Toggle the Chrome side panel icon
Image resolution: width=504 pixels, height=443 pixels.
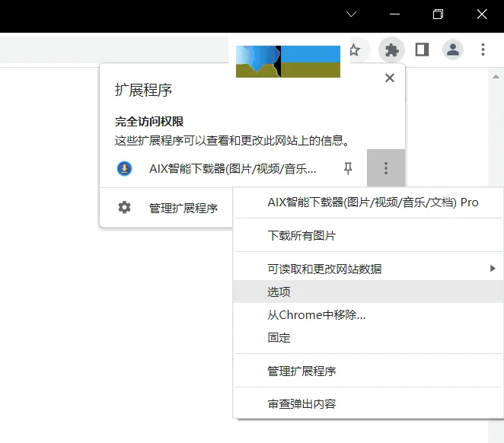pos(422,49)
